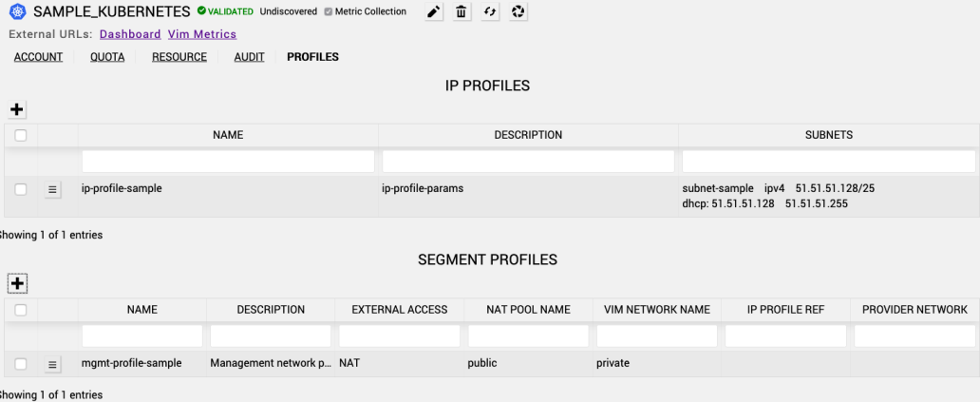Viewport: 980px width, 402px height.
Task: Add a new IP profile with plus icon
Action: click(x=17, y=109)
